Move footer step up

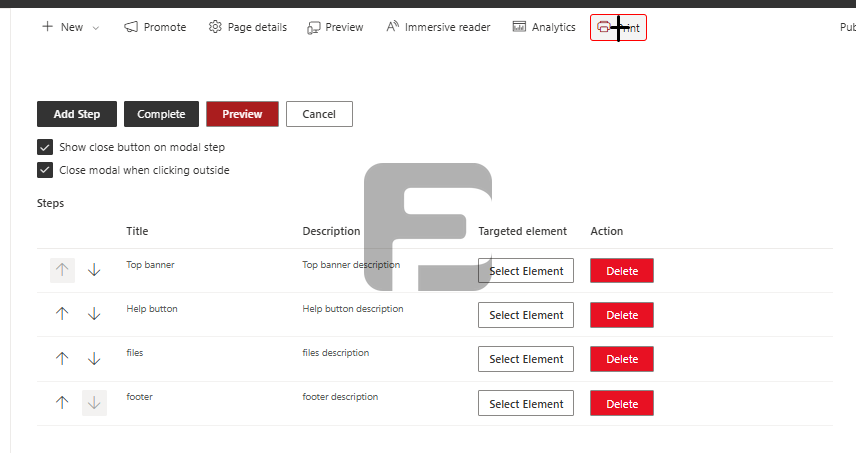(62, 403)
